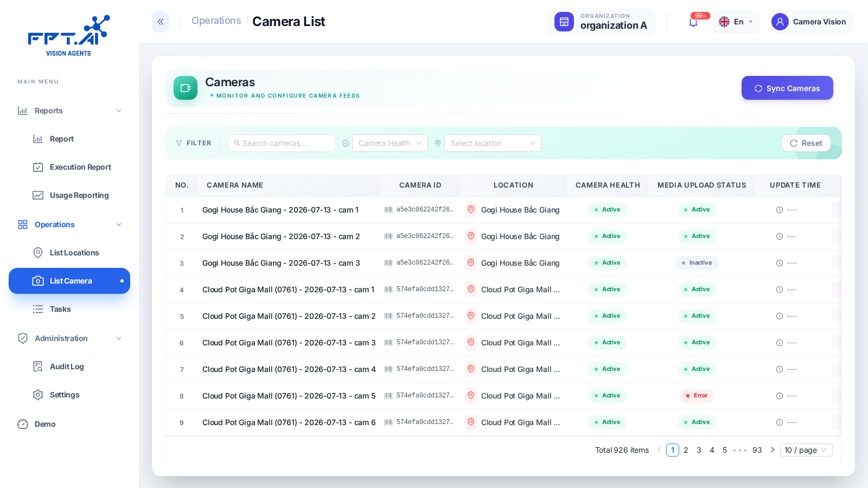Click the FPT.AI Vision Agents logo
The image size is (868, 488).
point(69,36)
